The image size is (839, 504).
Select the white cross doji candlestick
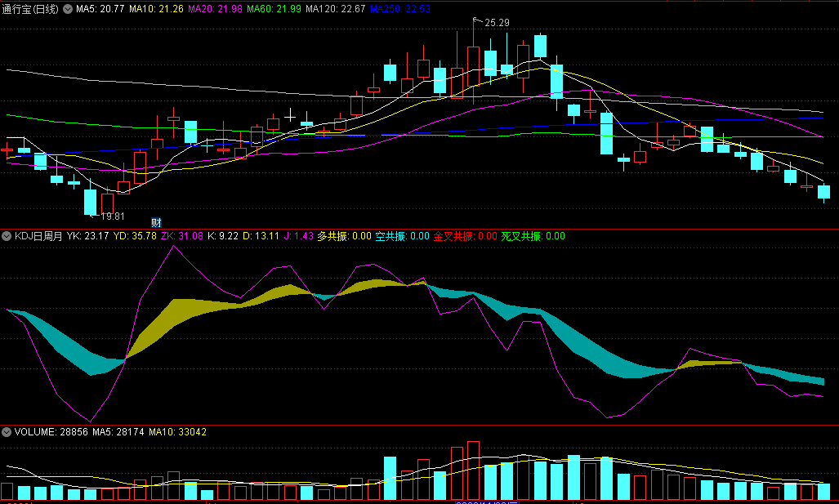290,115
